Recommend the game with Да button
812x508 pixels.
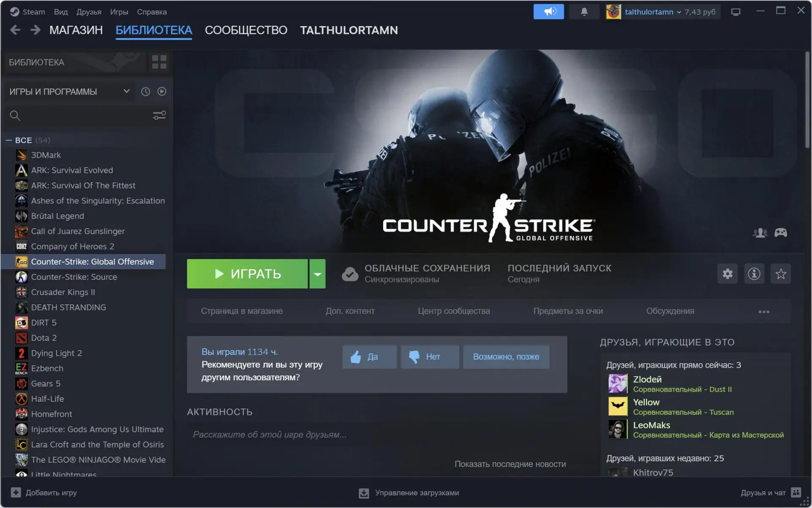[370, 357]
